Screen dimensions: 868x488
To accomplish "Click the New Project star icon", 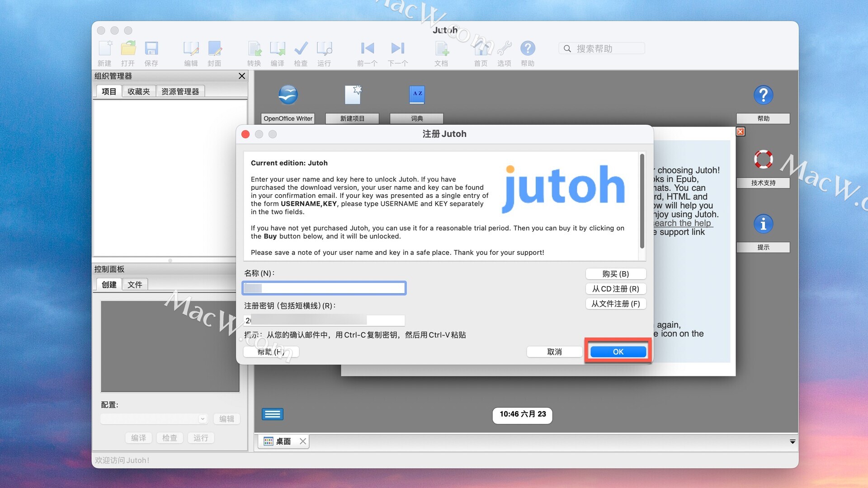I will (353, 95).
